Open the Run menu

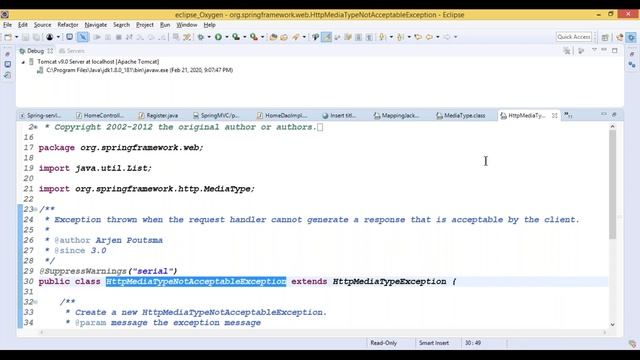click(165, 25)
